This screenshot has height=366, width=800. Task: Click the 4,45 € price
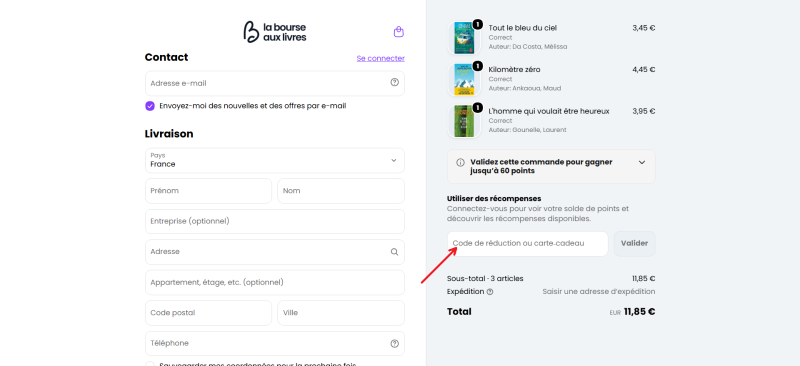pyautogui.click(x=643, y=69)
